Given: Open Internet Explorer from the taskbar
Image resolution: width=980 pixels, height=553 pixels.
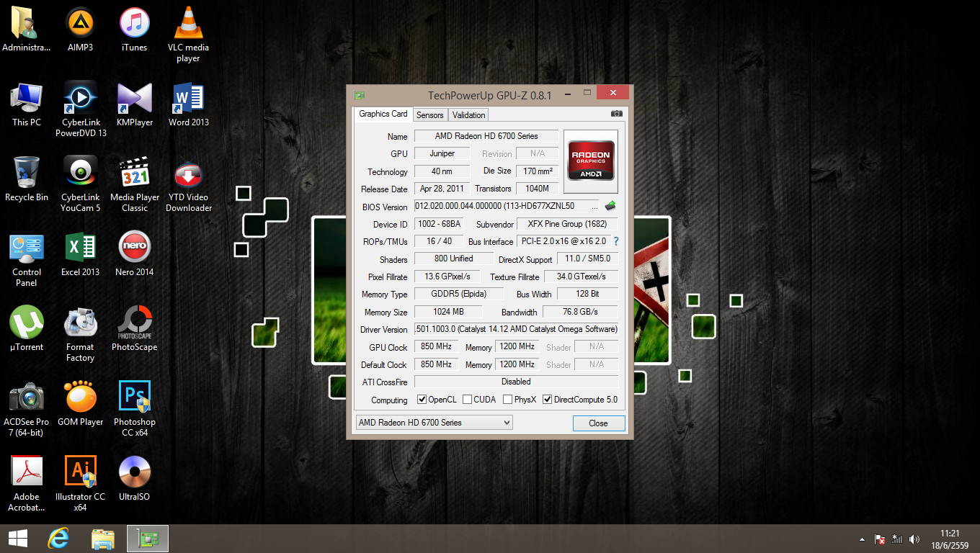Looking at the screenshot, I should (58, 539).
